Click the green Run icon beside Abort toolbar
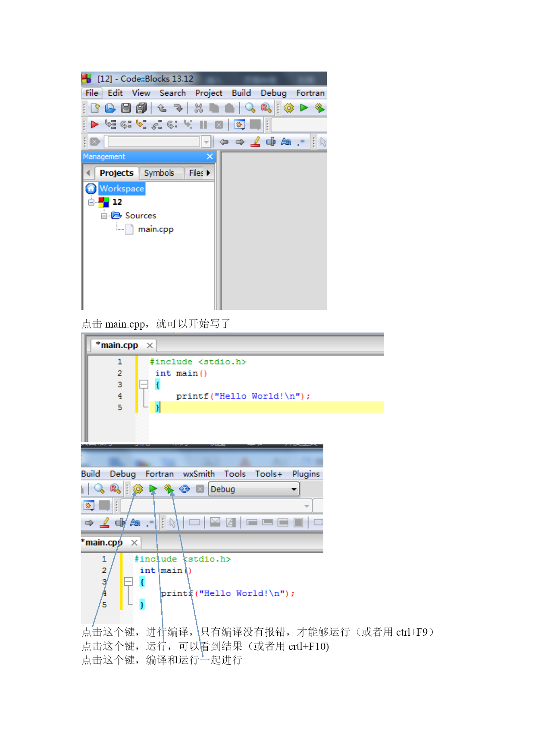Image resolution: width=535 pixels, height=756 pixels. (x=153, y=489)
